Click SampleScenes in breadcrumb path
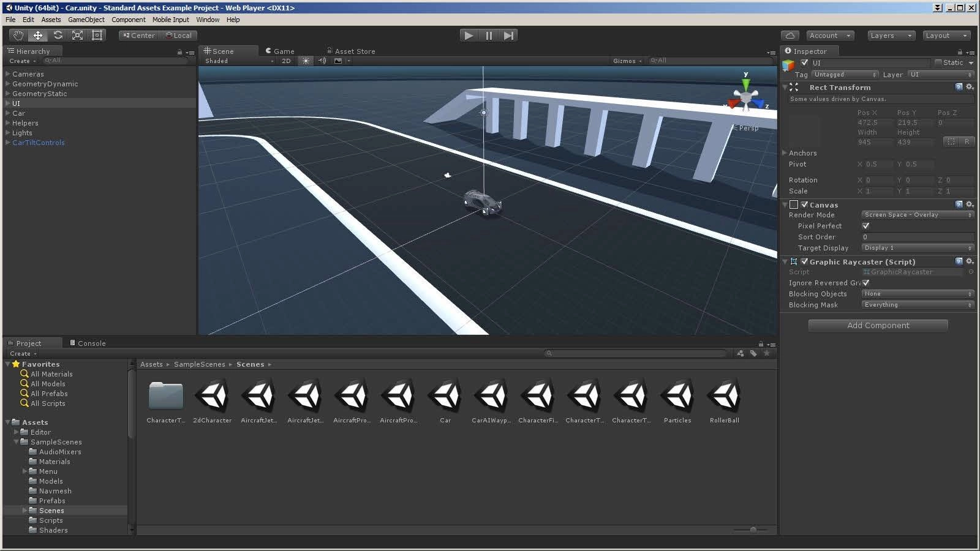The height and width of the screenshot is (551, 980). pyautogui.click(x=200, y=364)
